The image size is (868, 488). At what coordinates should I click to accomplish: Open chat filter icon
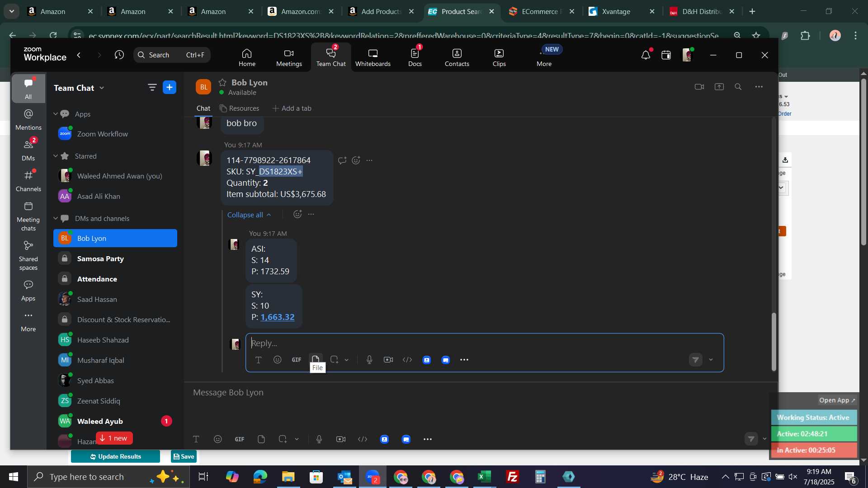pyautogui.click(x=152, y=87)
